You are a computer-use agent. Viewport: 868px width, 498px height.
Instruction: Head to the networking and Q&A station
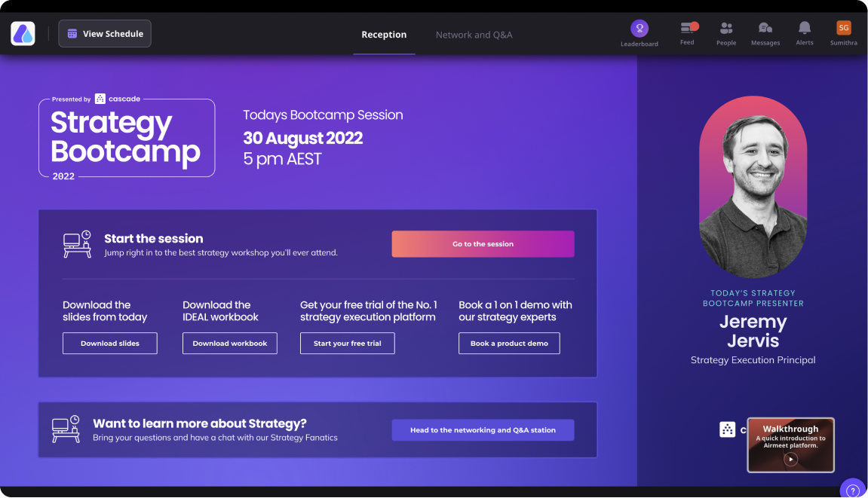click(483, 430)
